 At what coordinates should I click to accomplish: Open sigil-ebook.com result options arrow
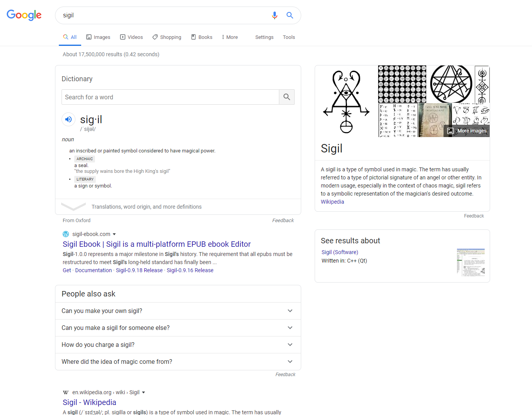pyautogui.click(x=114, y=234)
